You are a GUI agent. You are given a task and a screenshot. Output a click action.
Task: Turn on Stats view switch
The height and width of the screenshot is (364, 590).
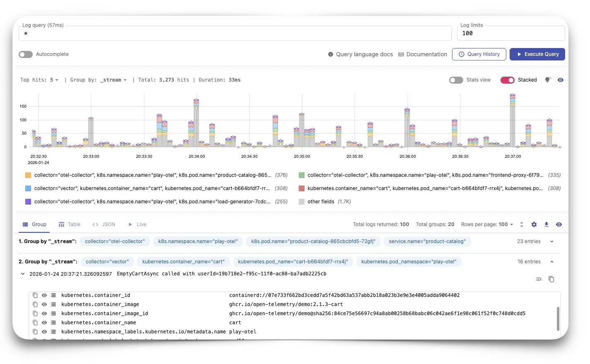click(456, 80)
